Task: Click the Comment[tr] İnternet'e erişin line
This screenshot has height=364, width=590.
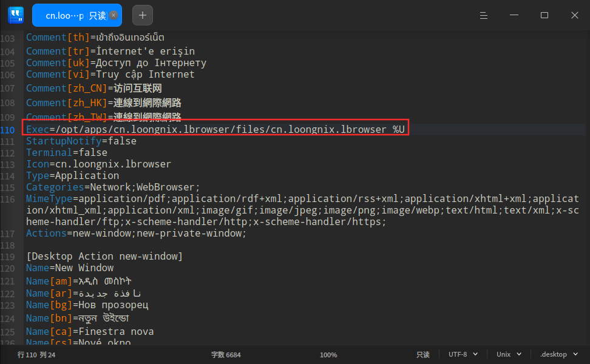Action: click(x=110, y=51)
